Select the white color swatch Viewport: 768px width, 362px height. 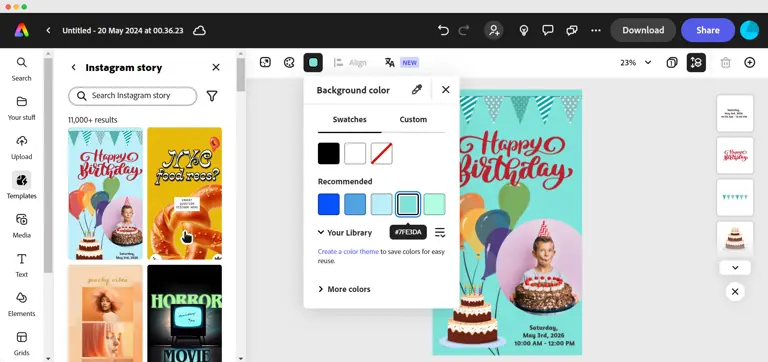tap(355, 153)
